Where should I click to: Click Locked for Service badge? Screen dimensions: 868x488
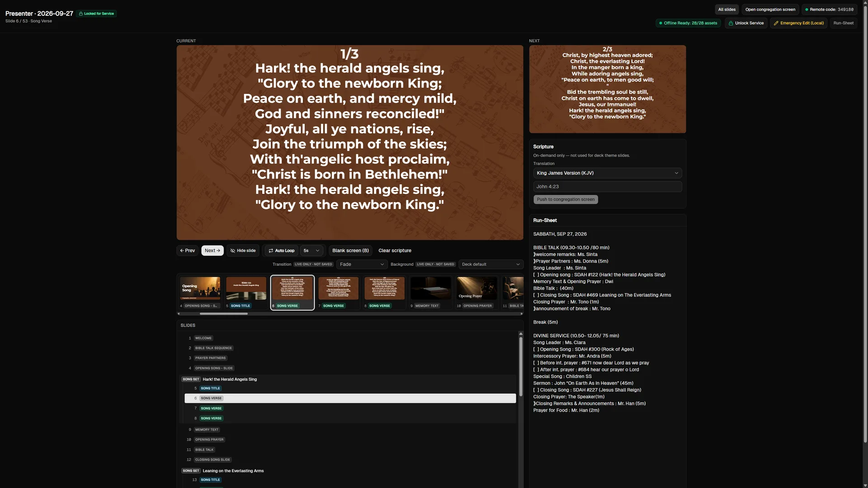96,14
